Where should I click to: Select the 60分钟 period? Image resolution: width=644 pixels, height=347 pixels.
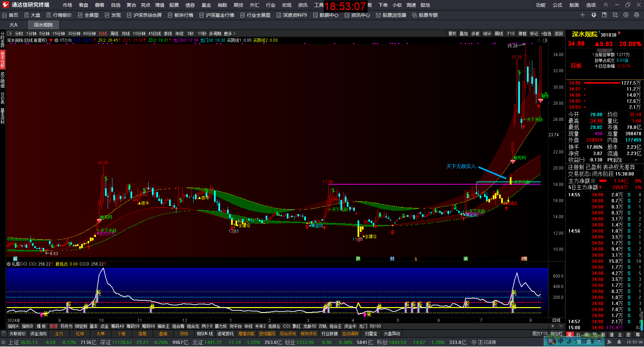coord(90,34)
